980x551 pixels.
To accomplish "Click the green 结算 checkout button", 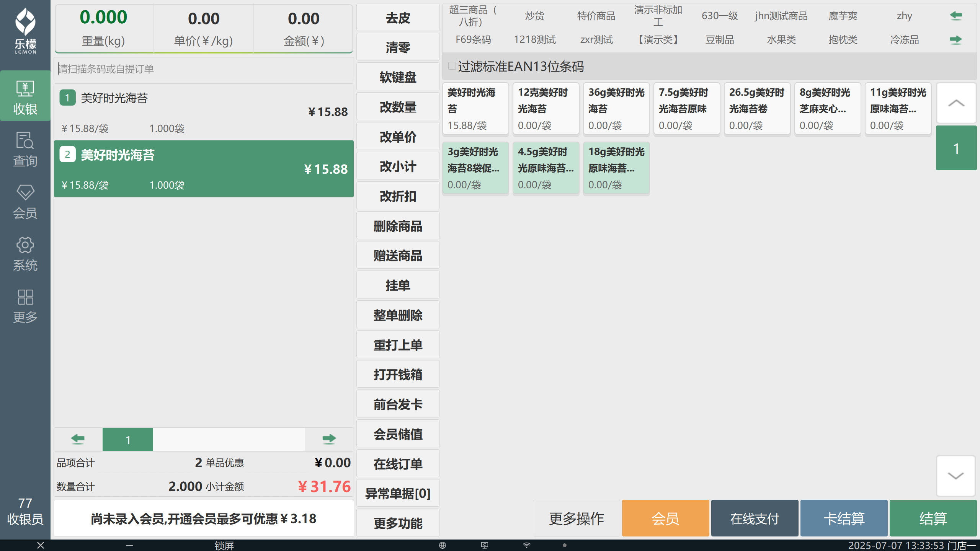I will coord(933,518).
